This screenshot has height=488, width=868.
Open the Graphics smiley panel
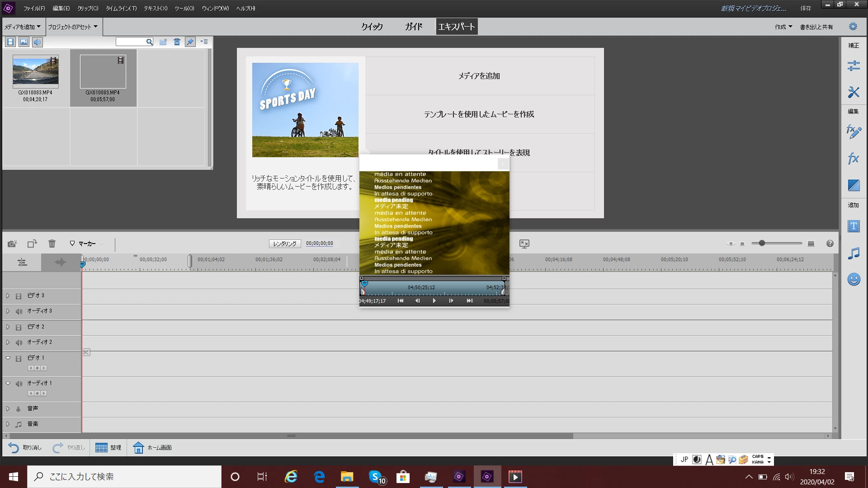tap(853, 279)
